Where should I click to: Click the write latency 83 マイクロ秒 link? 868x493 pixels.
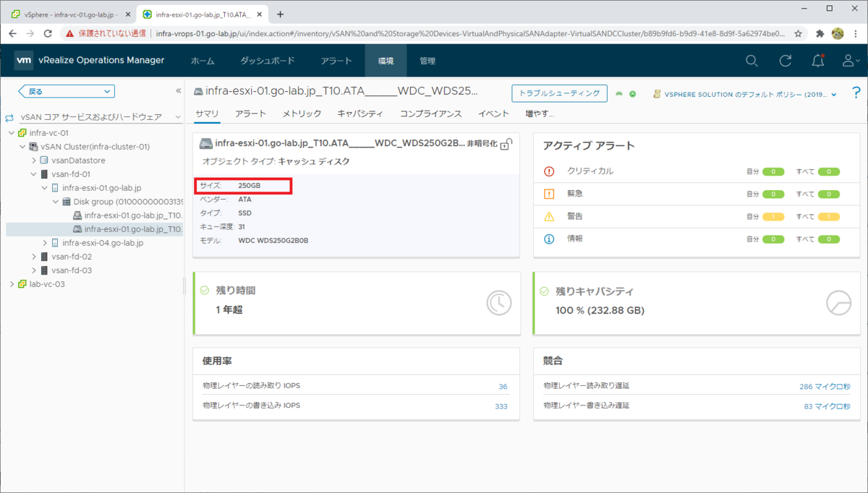tap(827, 406)
